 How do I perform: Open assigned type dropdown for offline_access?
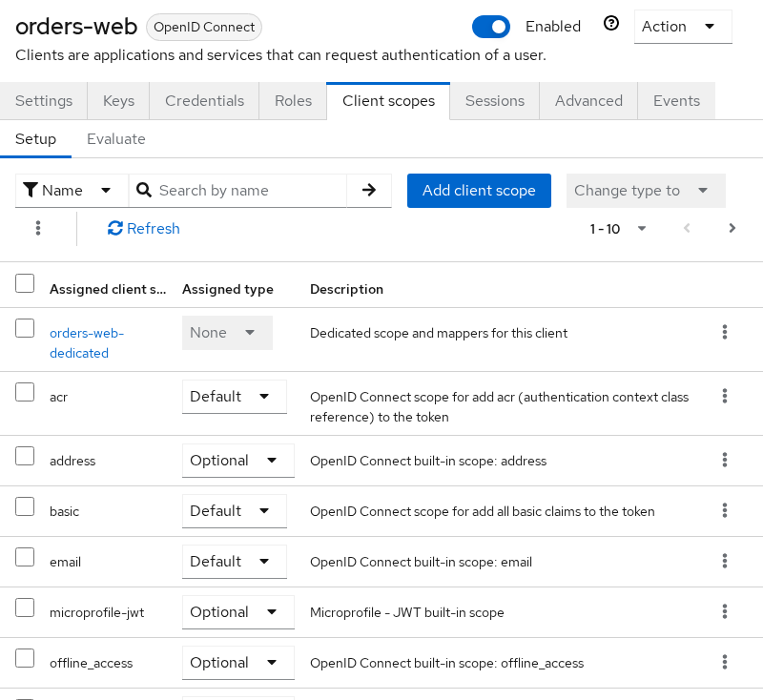[x=237, y=663]
